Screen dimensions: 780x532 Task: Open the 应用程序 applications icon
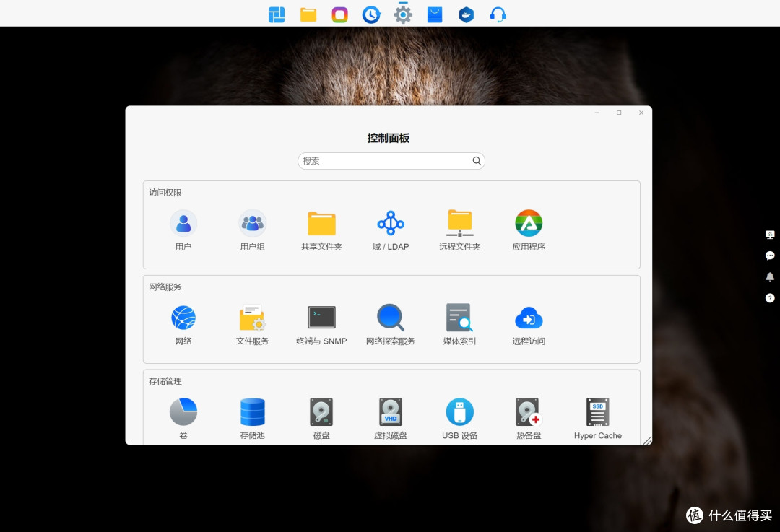point(529,223)
